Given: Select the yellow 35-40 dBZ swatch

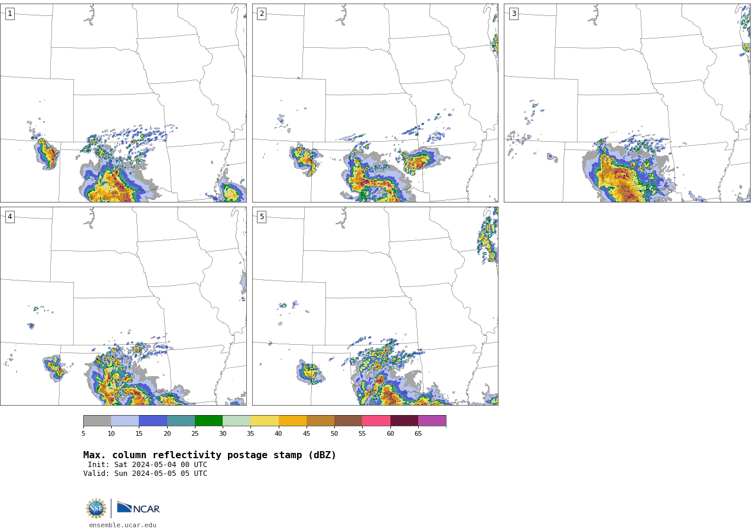Looking at the screenshot, I should (x=265, y=421).
